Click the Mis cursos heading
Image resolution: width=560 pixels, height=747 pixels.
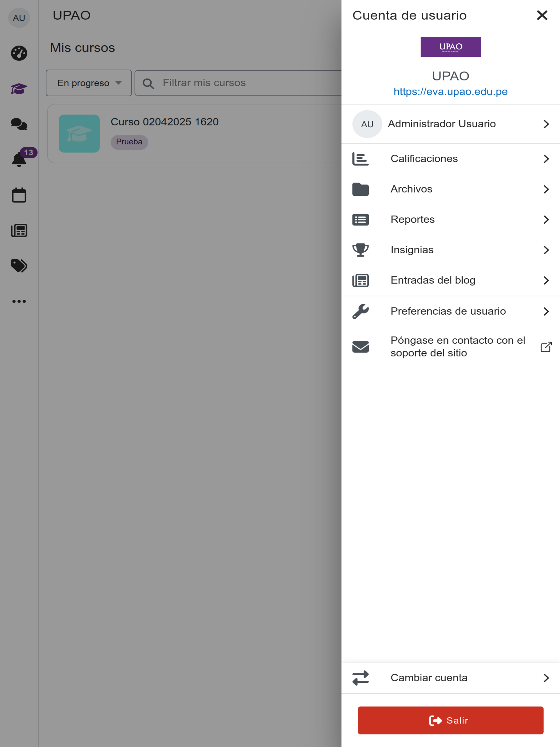82,48
